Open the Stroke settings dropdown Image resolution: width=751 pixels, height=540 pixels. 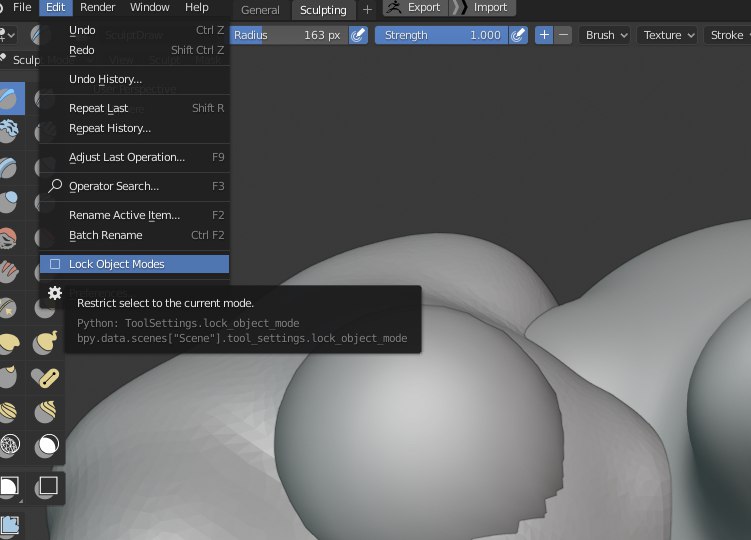728,35
